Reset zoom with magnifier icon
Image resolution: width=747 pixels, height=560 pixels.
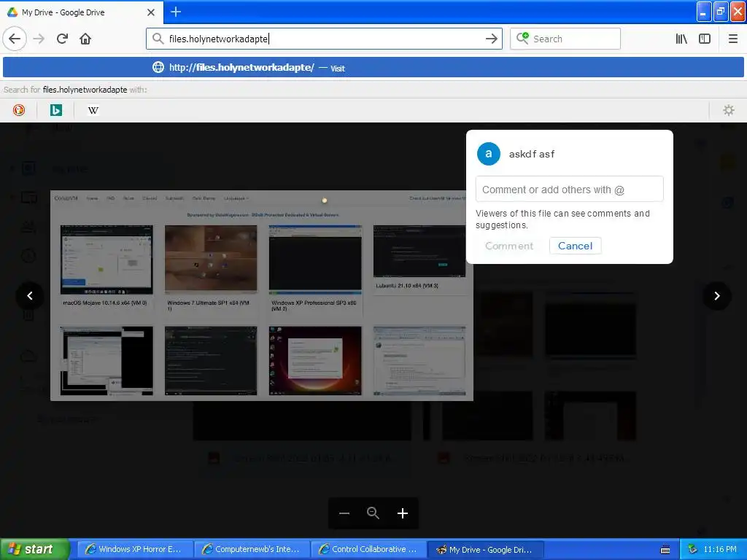pyautogui.click(x=373, y=513)
